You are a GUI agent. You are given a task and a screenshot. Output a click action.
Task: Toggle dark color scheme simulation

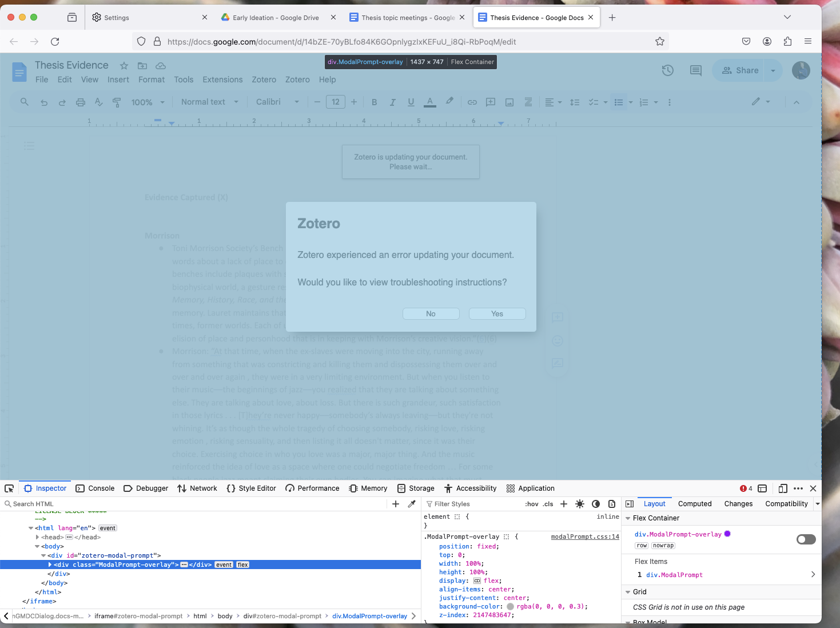click(596, 504)
